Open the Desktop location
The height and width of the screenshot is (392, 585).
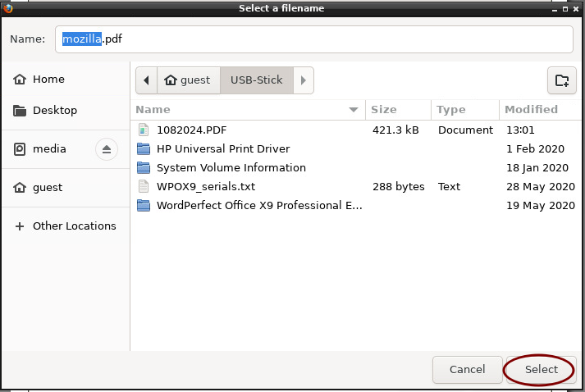point(66,111)
